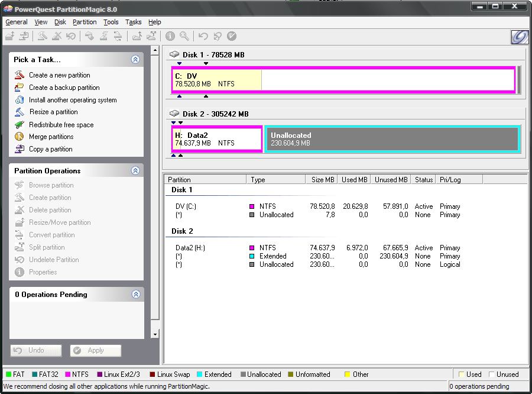Click the NTFS magenta legend swatch
Image resolution: width=532 pixels, height=394 pixels.
(x=67, y=374)
